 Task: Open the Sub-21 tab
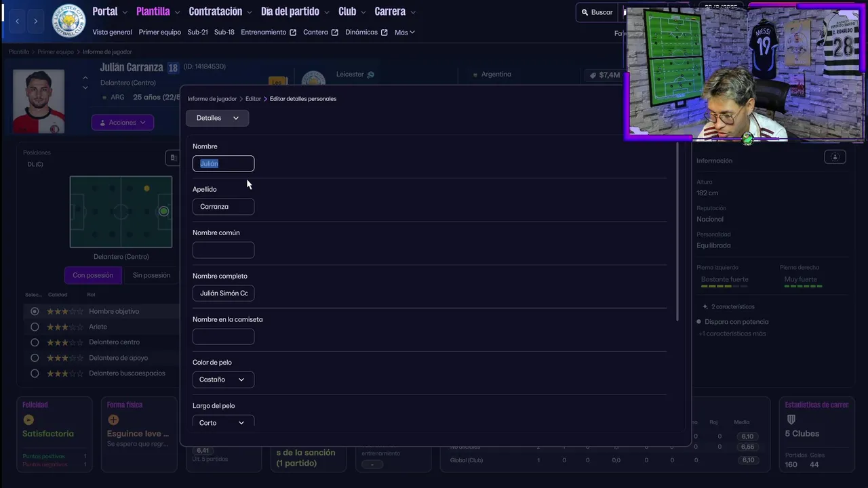click(197, 33)
